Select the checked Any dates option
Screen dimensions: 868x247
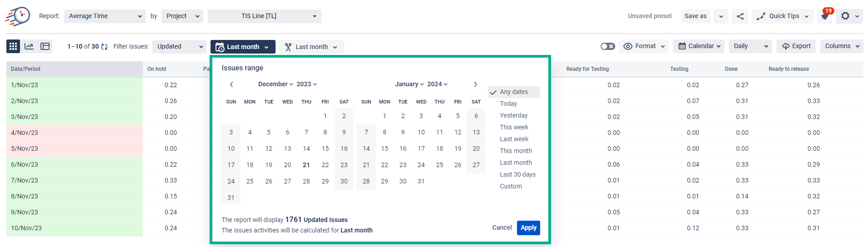pos(514,92)
